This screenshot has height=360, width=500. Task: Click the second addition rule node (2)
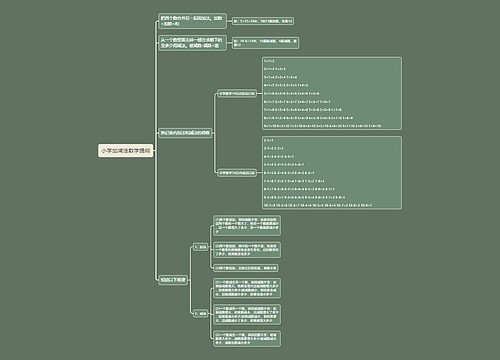click(x=247, y=250)
